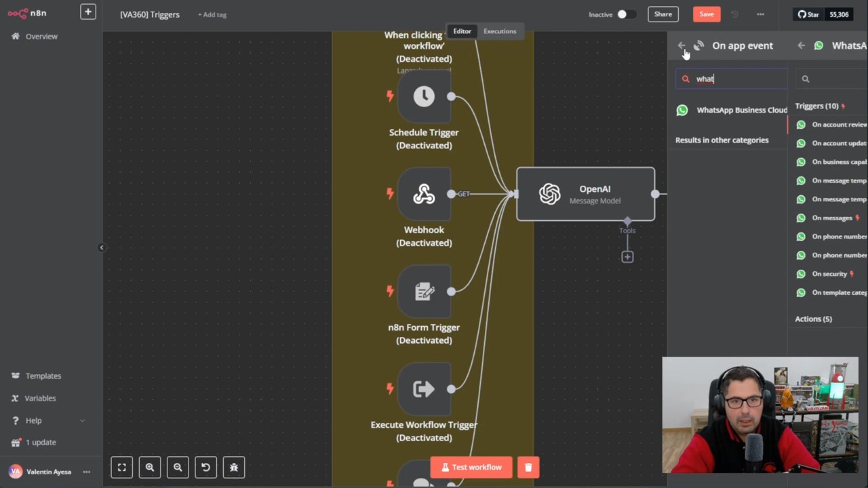Image resolution: width=868 pixels, height=488 pixels.
Task: Select the 'On messages' trigger
Action: (831, 218)
